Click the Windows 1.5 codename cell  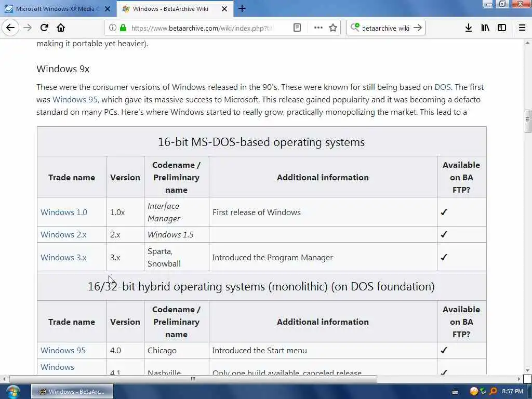(177, 234)
